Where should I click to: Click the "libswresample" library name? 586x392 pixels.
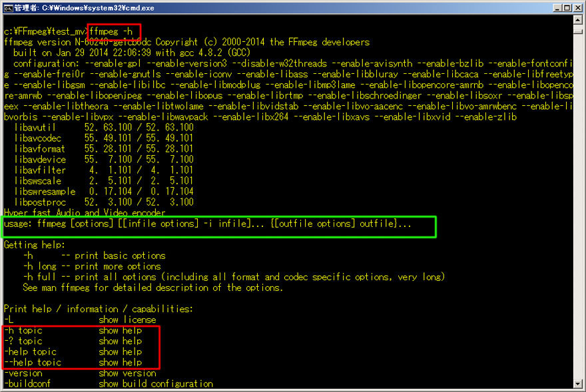coord(45,192)
